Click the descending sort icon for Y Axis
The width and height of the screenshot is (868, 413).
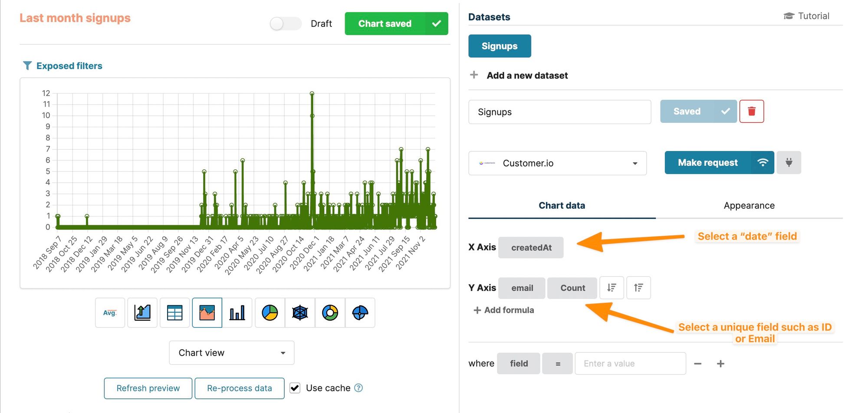612,288
